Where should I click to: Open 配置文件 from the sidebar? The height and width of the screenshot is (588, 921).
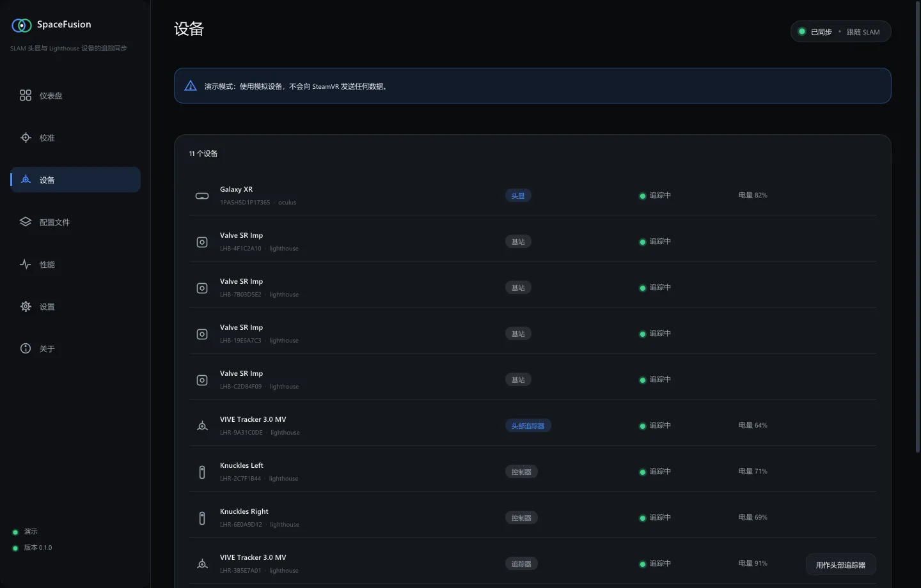75,222
